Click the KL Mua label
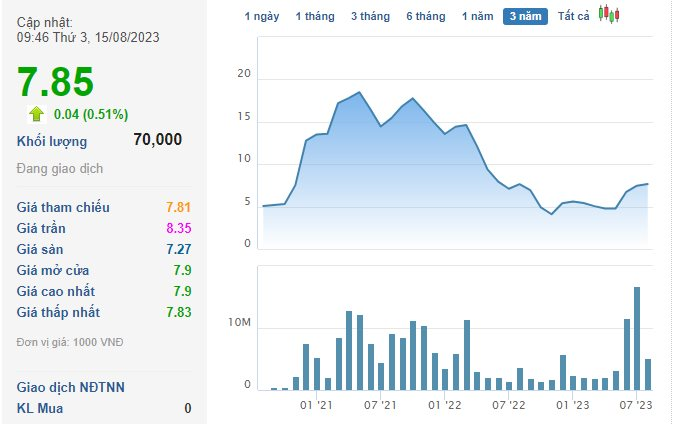The width and height of the screenshot is (676, 424). pos(40,408)
